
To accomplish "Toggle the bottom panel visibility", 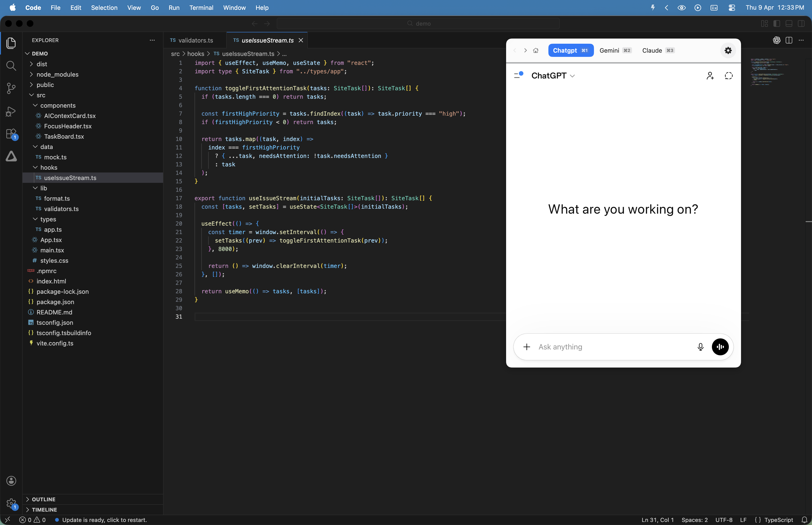I will 789,24.
